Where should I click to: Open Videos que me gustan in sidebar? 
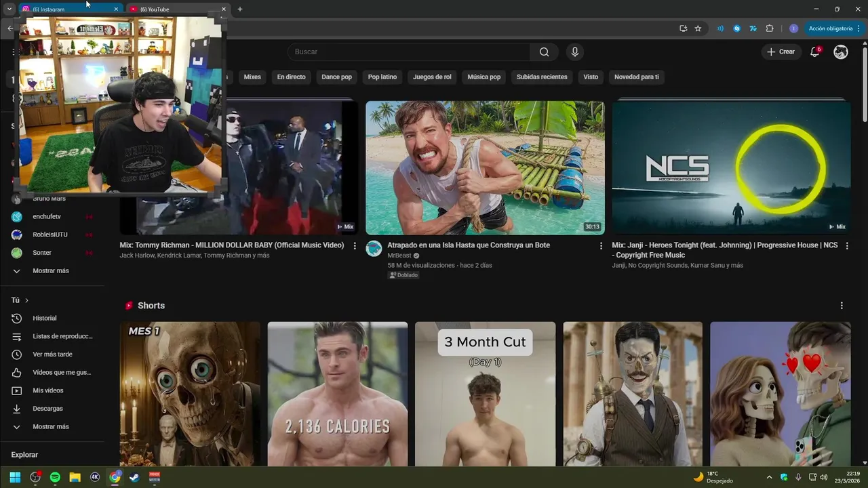pos(52,372)
